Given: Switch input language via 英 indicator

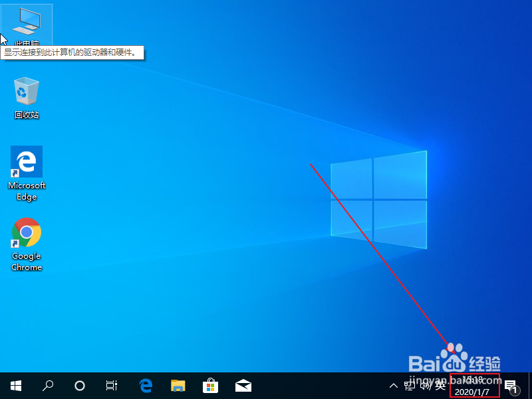Looking at the screenshot, I should tap(440, 386).
